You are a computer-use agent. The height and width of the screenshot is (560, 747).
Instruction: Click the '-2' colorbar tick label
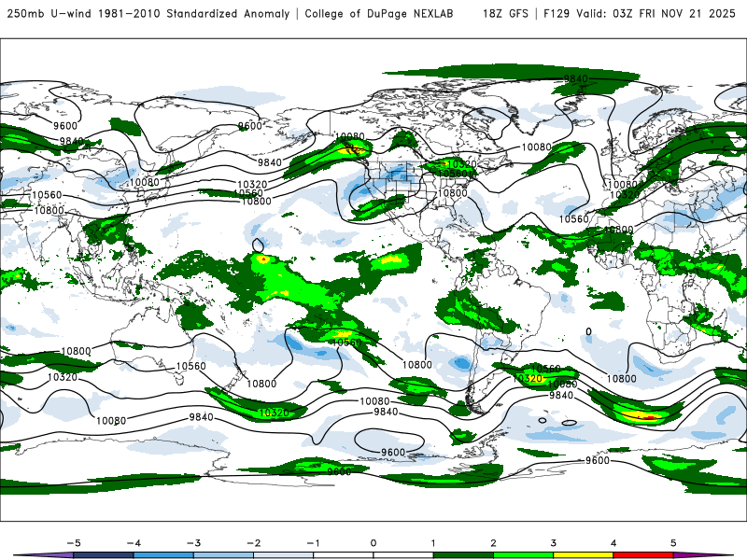point(253,543)
